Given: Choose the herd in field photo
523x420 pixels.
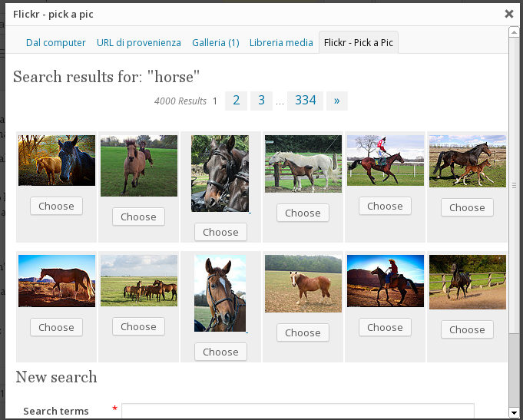Looking at the screenshot, I should pyautogui.click(x=138, y=326).
